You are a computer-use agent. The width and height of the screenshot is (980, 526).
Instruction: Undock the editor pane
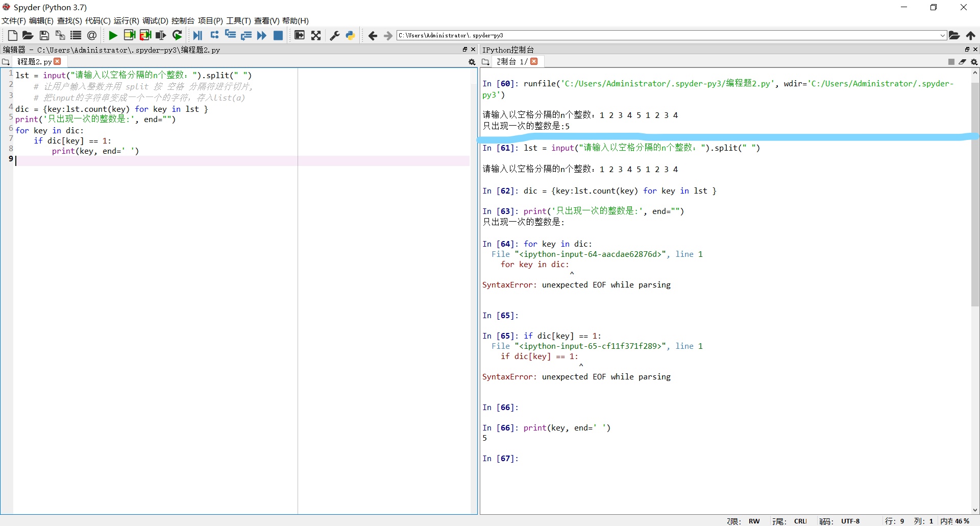click(465, 50)
